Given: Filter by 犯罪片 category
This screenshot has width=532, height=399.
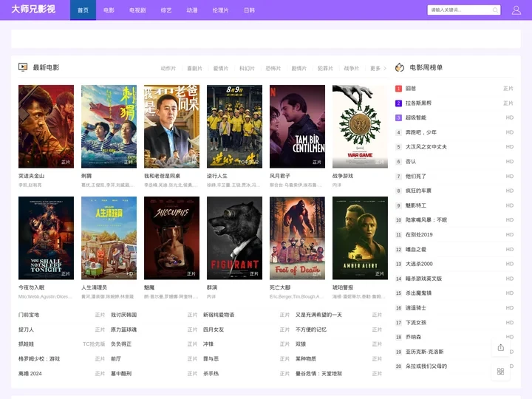Looking at the screenshot, I should click(325, 69).
